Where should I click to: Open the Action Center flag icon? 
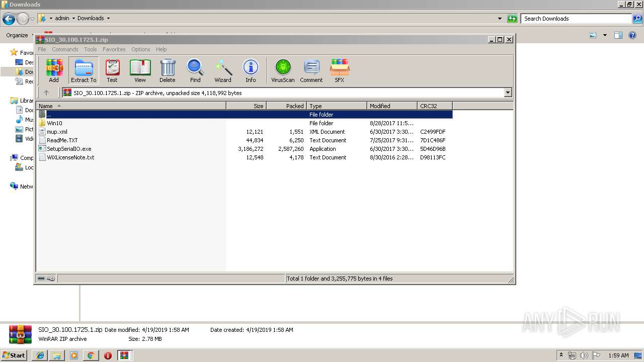(x=596, y=355)
